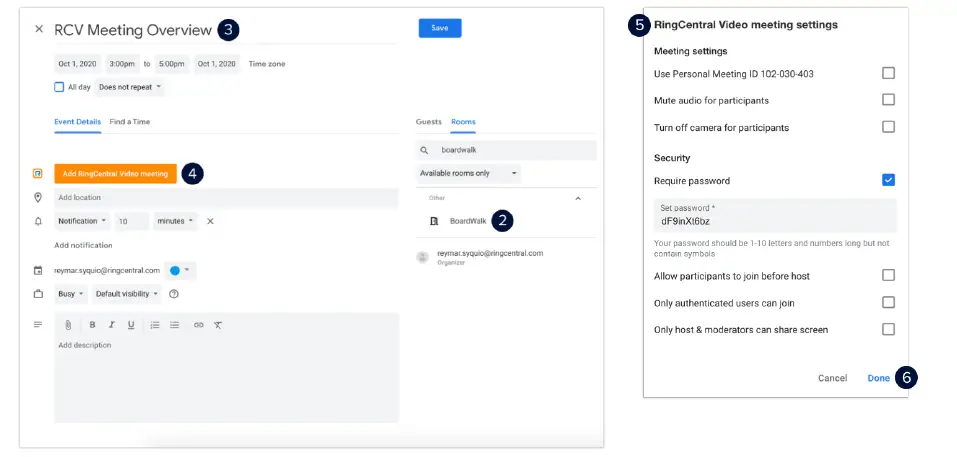Insert a numbered list in the description
Image resolution: width=957 pixels, height=457 pixels.
point(155,325)
